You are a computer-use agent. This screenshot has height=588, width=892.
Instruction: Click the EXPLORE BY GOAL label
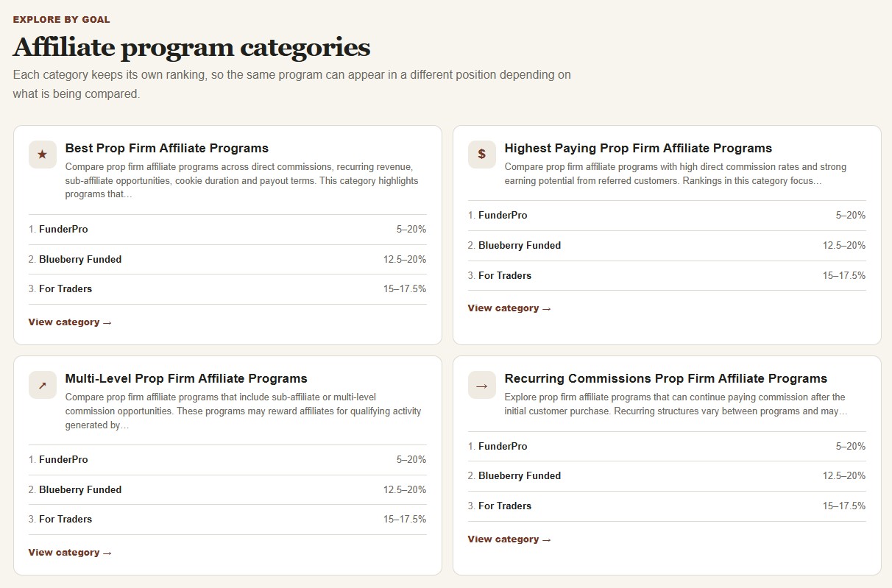click(62, 20)
